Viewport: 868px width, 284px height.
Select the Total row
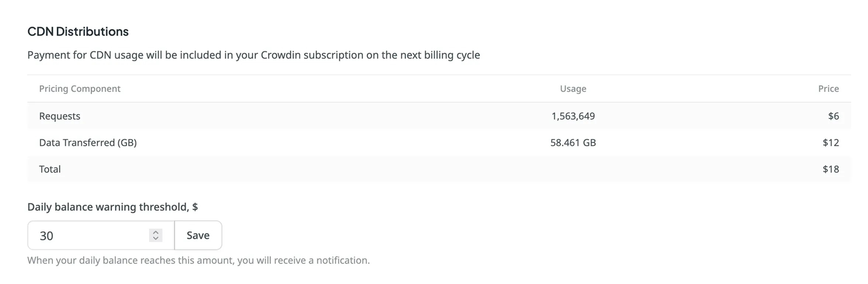[x=258, y=169]
